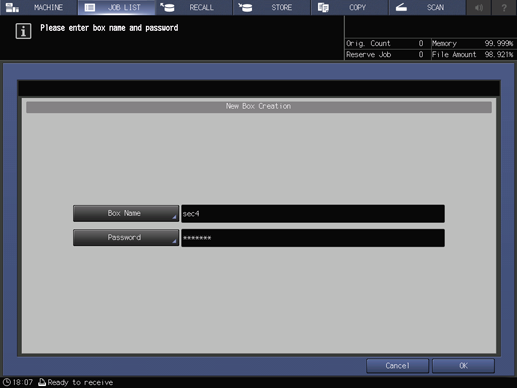Click the copy pages icon
The width and height of the screenshot is (517, 388).
click(323, 7)
